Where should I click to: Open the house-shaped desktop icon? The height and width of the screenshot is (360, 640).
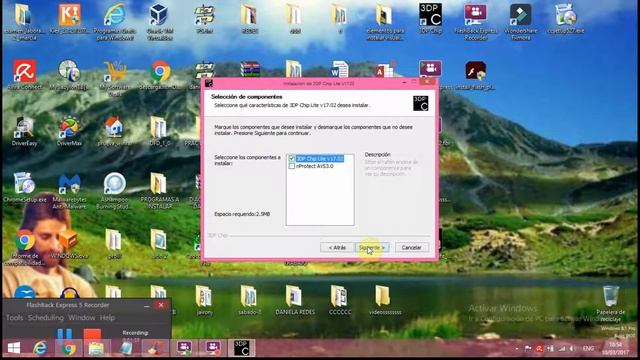point(114,131)
